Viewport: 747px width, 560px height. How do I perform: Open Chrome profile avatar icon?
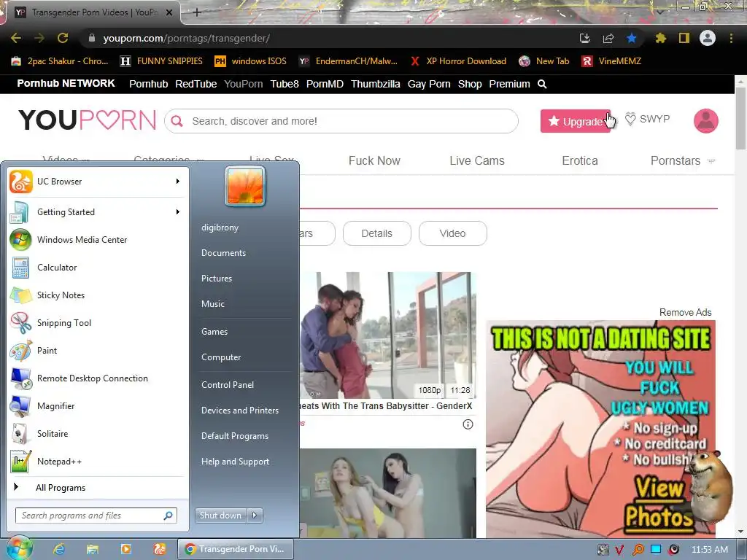[708, 38]
